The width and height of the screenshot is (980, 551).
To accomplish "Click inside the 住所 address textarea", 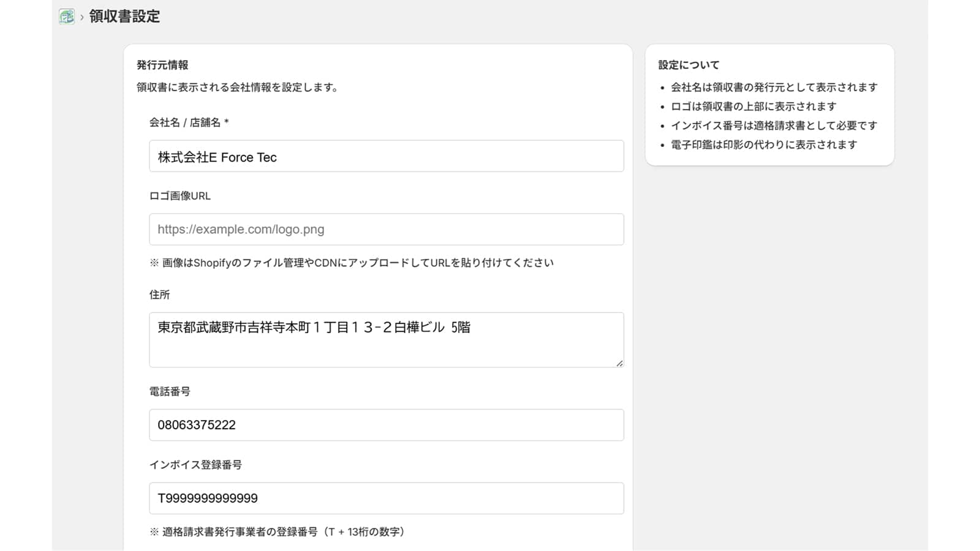I will click(x=386, y=340).
